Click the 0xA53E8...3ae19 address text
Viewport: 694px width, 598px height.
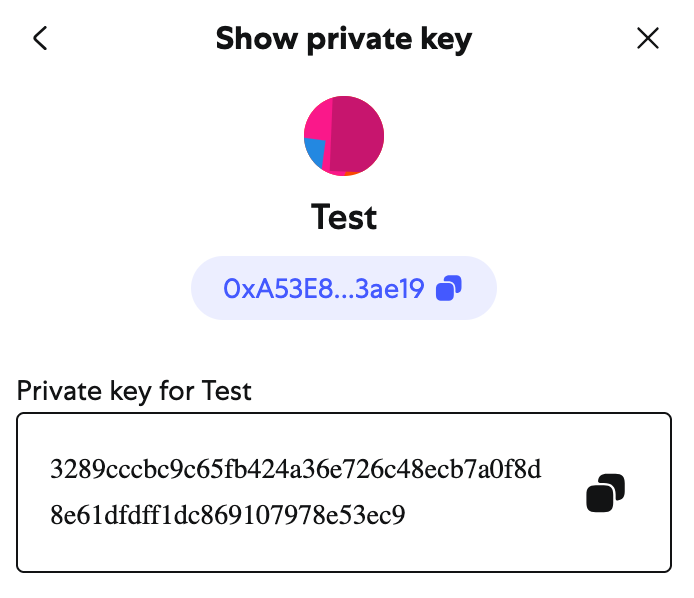[x=324, y=289]
